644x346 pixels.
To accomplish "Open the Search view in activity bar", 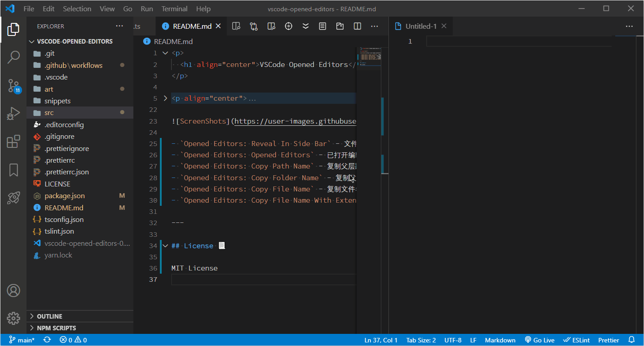I will pyautogui.click(x=13, y=57).
